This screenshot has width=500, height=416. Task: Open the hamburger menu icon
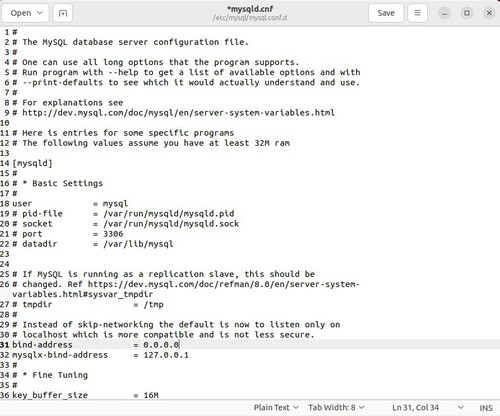[x=417, y=13]
